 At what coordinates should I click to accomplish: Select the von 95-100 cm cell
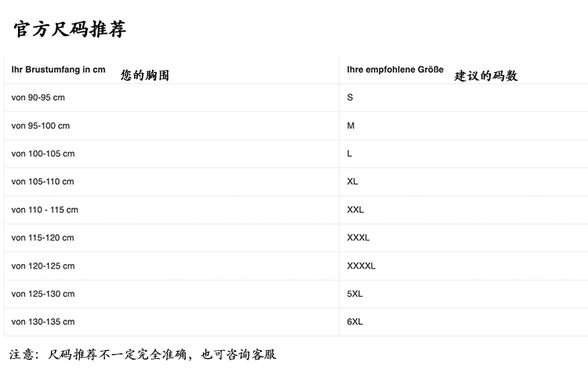coord(41,125)
